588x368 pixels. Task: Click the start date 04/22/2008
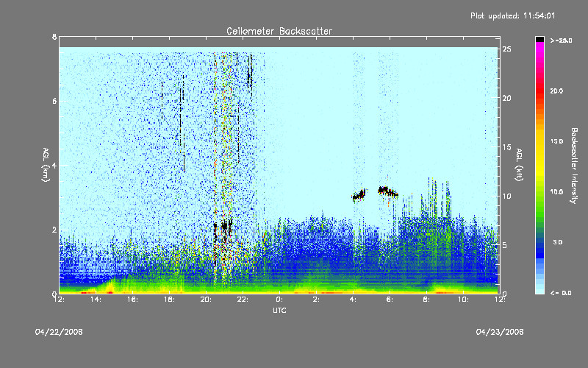[59, 332]
